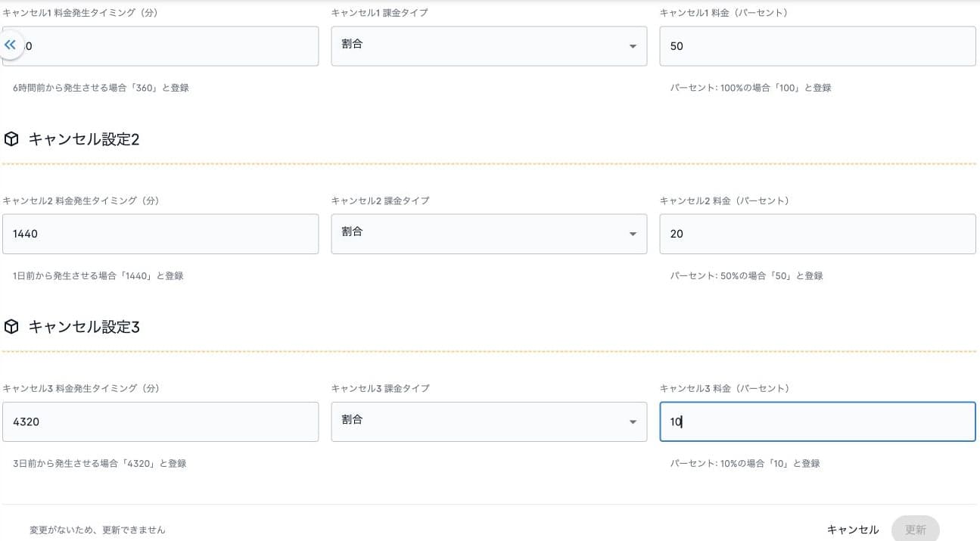Focus キャンセル1 料金 field showing 50
The height and width of the screenshot is (541, 980).
click(817, 46)
